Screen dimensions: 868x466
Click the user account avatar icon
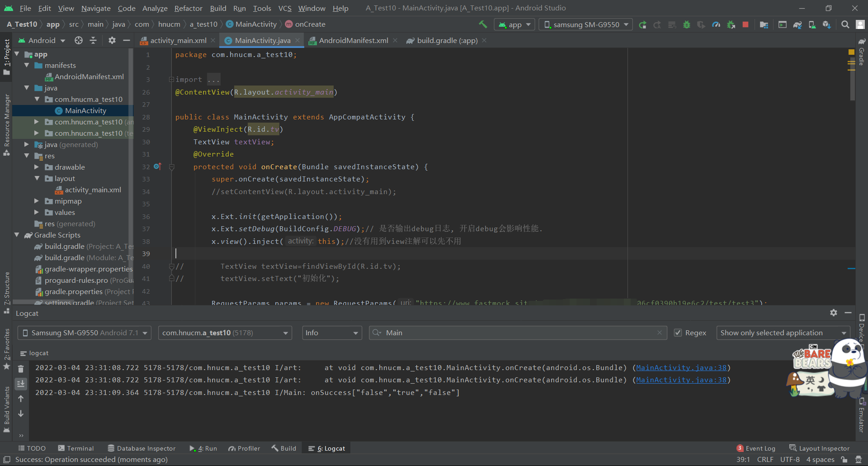tap(860, 24)
